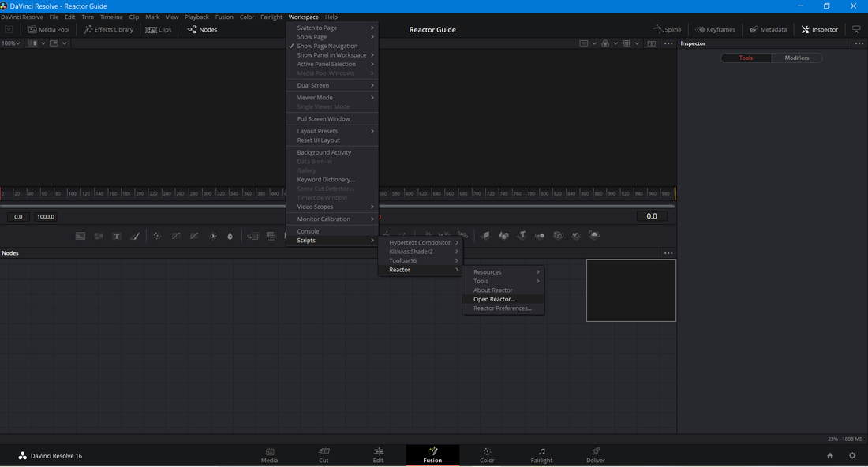Open the Nodes panel options menu
The height and width of the screenshot is (467, 868).
coord(668,253)
